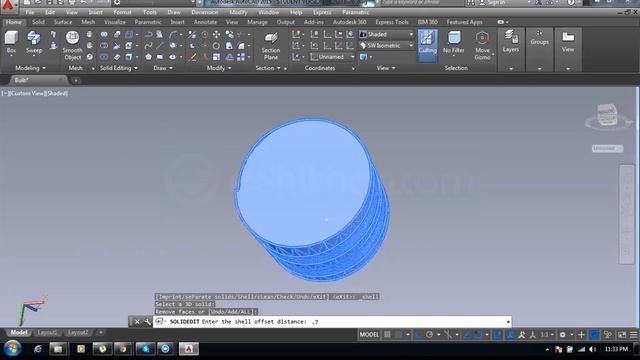
Task: Click the navigation bar on right edge
Action: [x=627, y=214]
